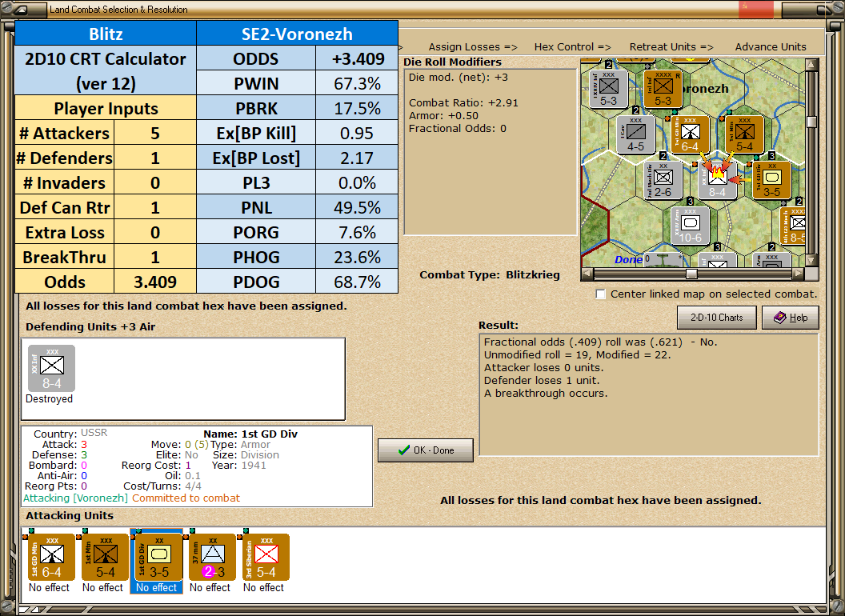Viewport: 845px width, 616px height.
Task: Enable Center linked map on selected combat
Action: click(600, 294)
